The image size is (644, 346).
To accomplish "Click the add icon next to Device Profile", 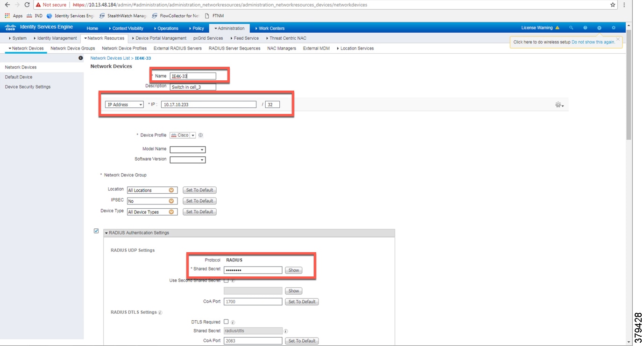I will click(x=201, y=135).
